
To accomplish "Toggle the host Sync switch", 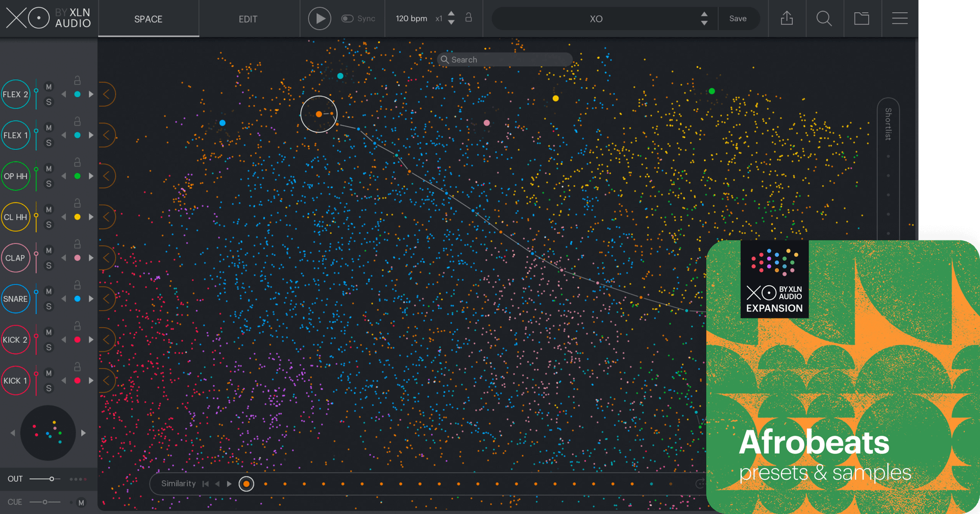I will (x=347, y=18).
